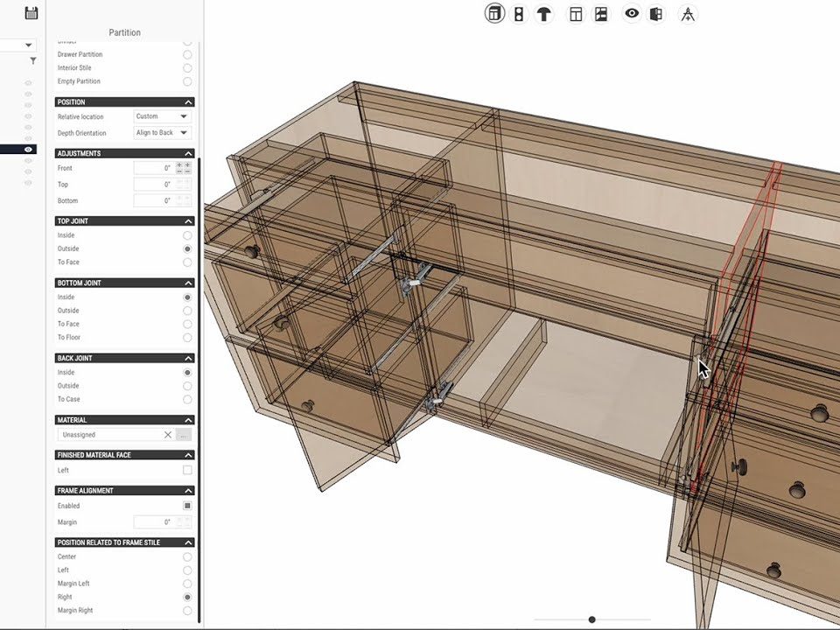
Task: Collapse the Back Joint section header
Action: [x=187, y=358]
